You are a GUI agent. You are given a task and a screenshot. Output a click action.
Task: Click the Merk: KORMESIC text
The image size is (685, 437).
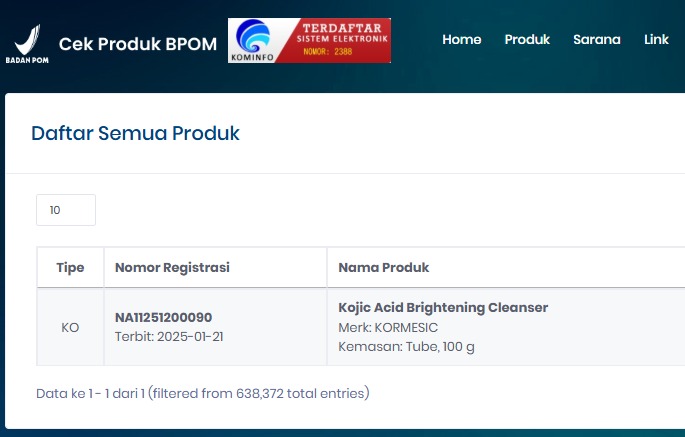[388, 327]
